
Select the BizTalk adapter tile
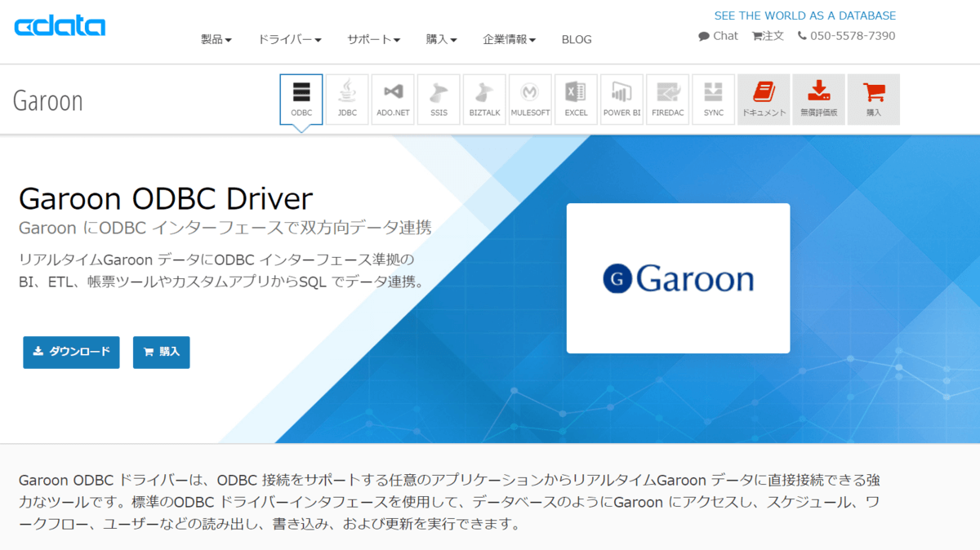[x=484, y=99]
